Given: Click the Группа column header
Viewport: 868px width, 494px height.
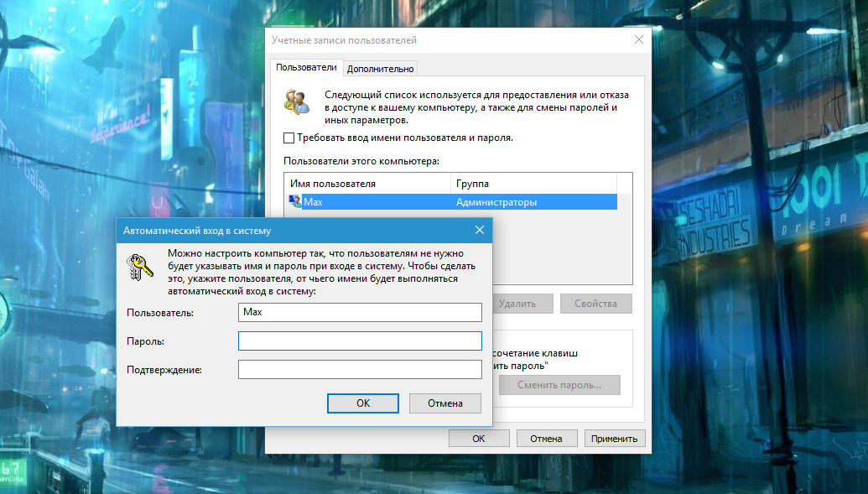Looking at the screenshot, I should pos(533,184).
